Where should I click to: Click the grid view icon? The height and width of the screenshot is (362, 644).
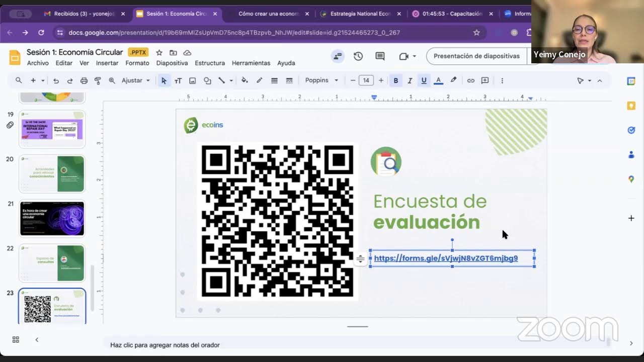pos(16,340)
